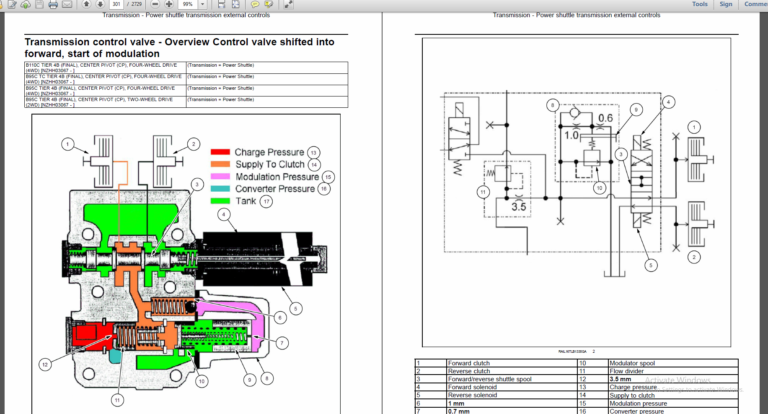Click the edit PDF pencil icon
The height and width of the screenshot is (414, 768).
tap(11, 4)
